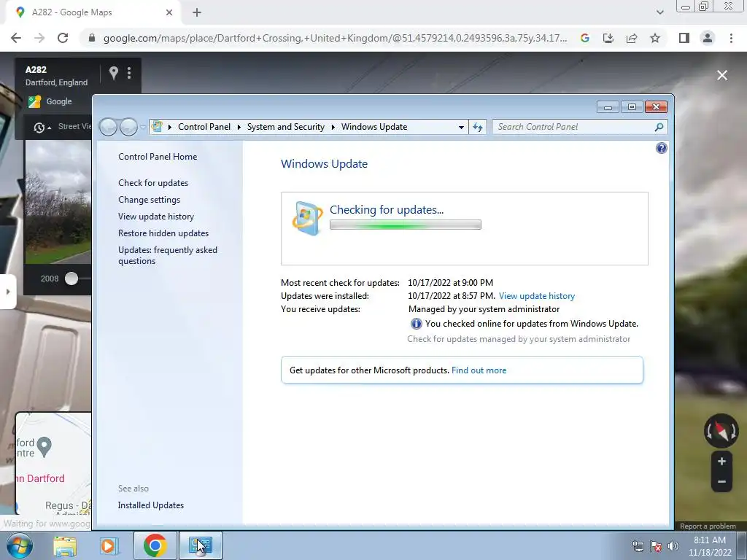The image size is (747, 560).
Task: Click the volume speaker tray icon
Action: click(673, 545)
